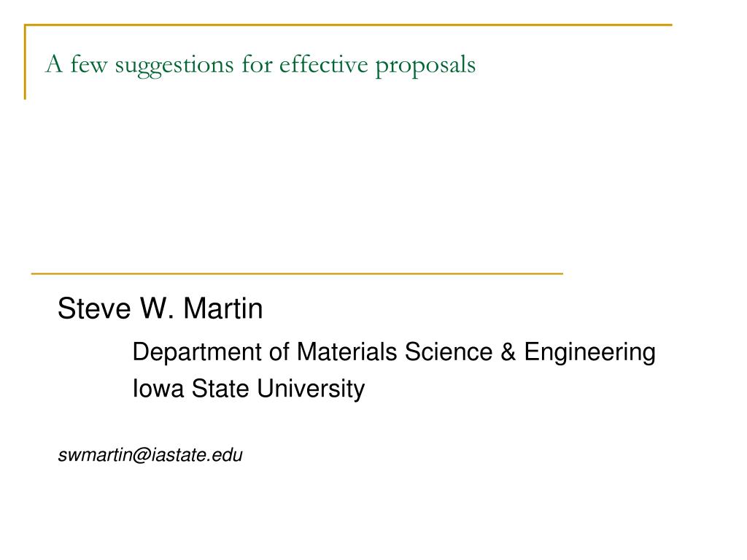
Task: Click the word "Science" in the department line
Action: pos(449,352)
